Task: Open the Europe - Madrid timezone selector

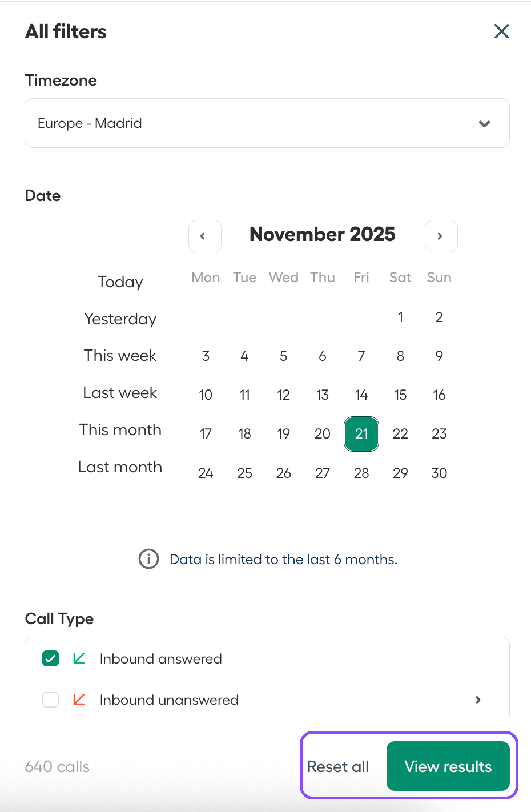Action: tap(267, 123)
